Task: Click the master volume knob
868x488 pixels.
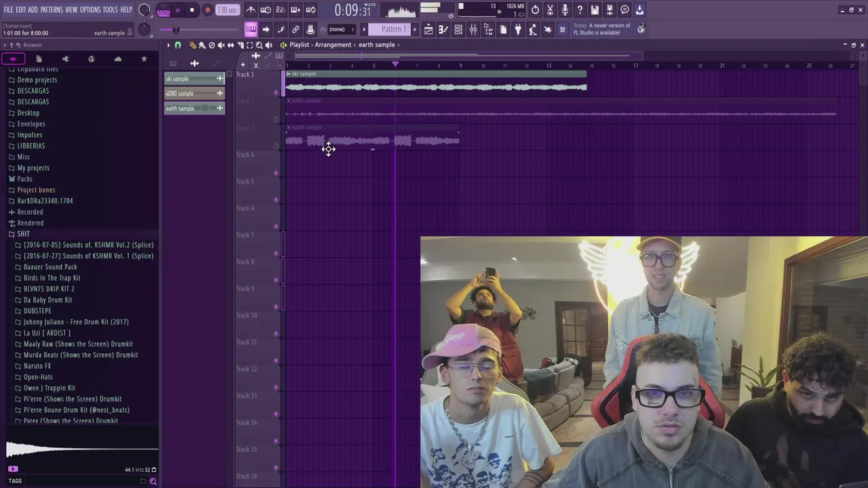Action: point(144,10)
